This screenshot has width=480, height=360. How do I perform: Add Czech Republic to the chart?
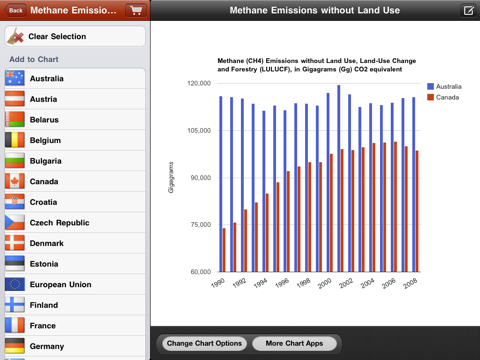point(75,223)
